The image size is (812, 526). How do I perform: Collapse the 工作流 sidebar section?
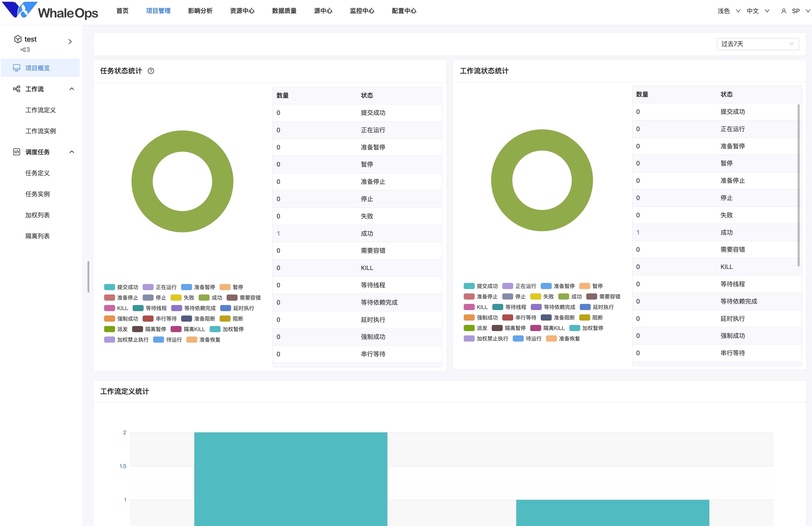pyautogui.click(x=72, y=89)
